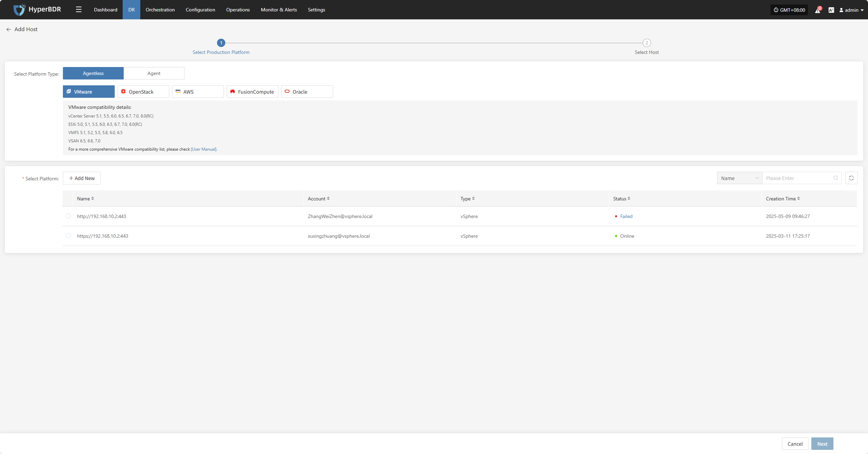Image resolution: width=868 pixels, height=454 pixels.
Task: Click the Failed status link
Action: (x=626, y=216)
